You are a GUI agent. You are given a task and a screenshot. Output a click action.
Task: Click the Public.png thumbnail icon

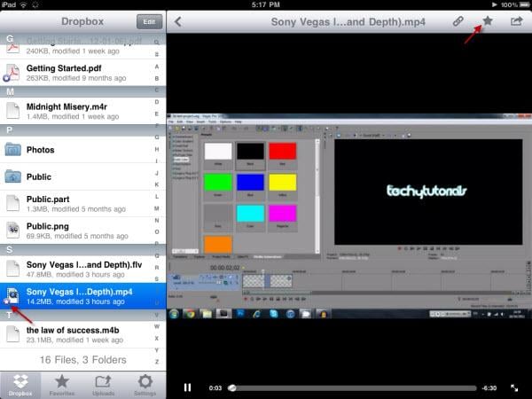coord(13,230)
